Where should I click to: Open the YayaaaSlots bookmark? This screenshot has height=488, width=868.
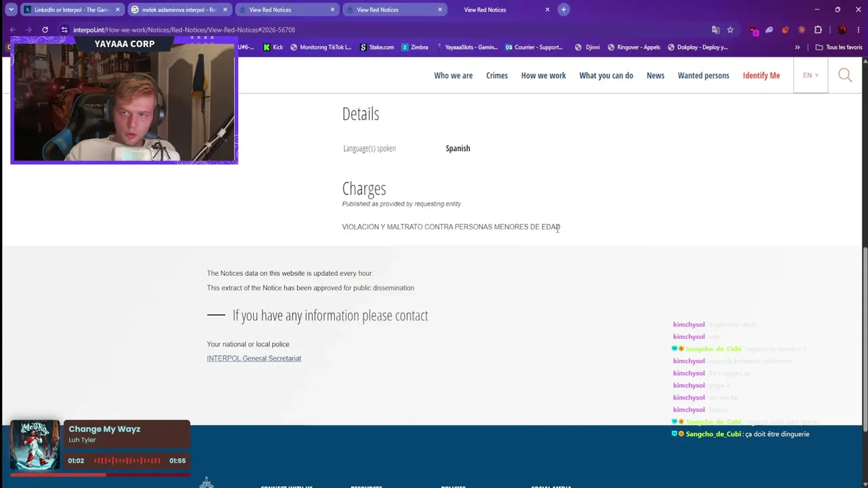[x=467, y=47]
